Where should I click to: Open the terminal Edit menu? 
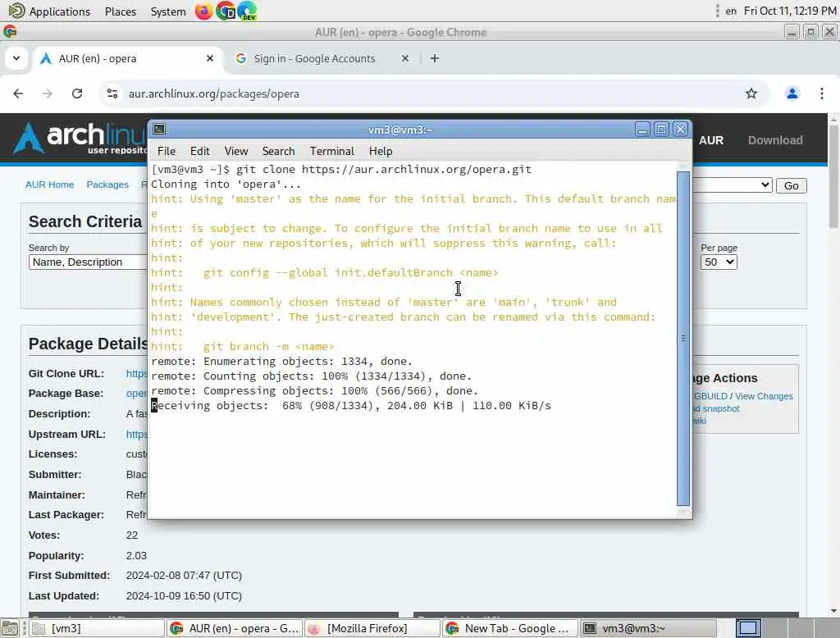[x=200, y=151]
